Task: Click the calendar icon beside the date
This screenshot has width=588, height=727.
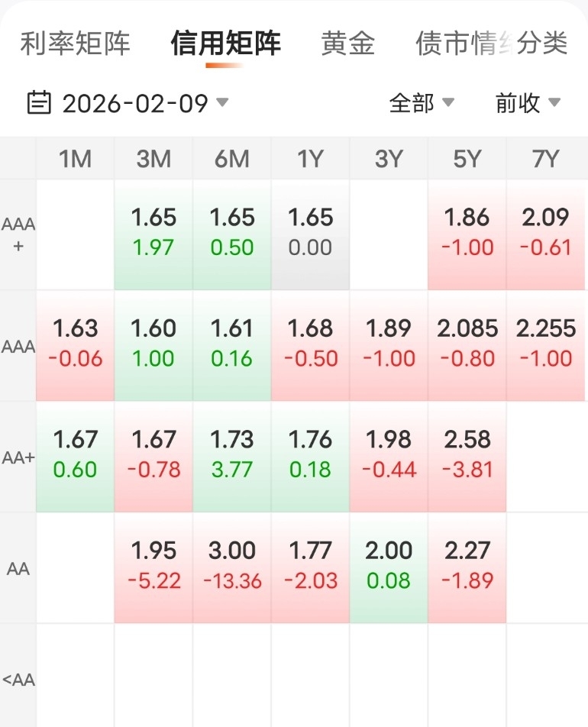Action: click(39, 102)
